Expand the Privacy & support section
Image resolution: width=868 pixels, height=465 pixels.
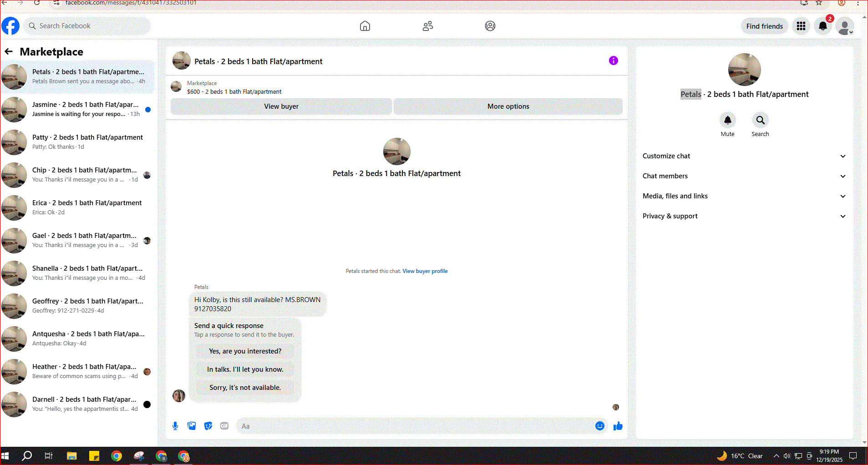(x=744, y=216)
